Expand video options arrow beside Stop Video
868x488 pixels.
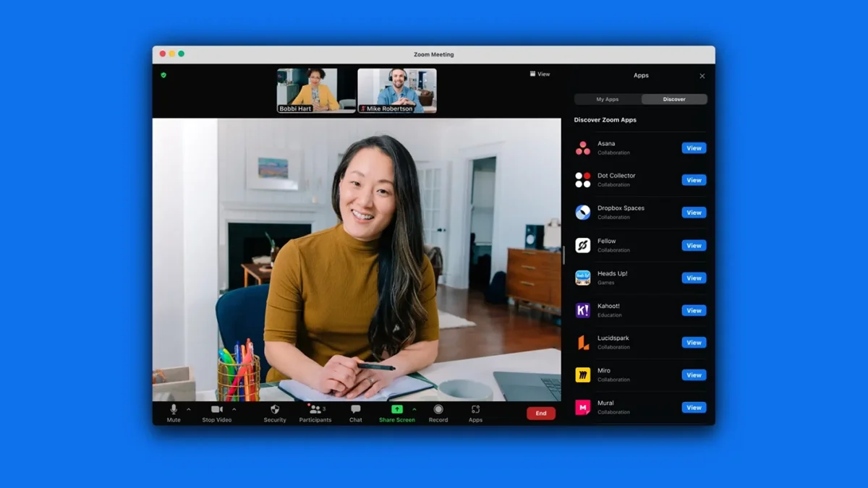coord(234,409)
